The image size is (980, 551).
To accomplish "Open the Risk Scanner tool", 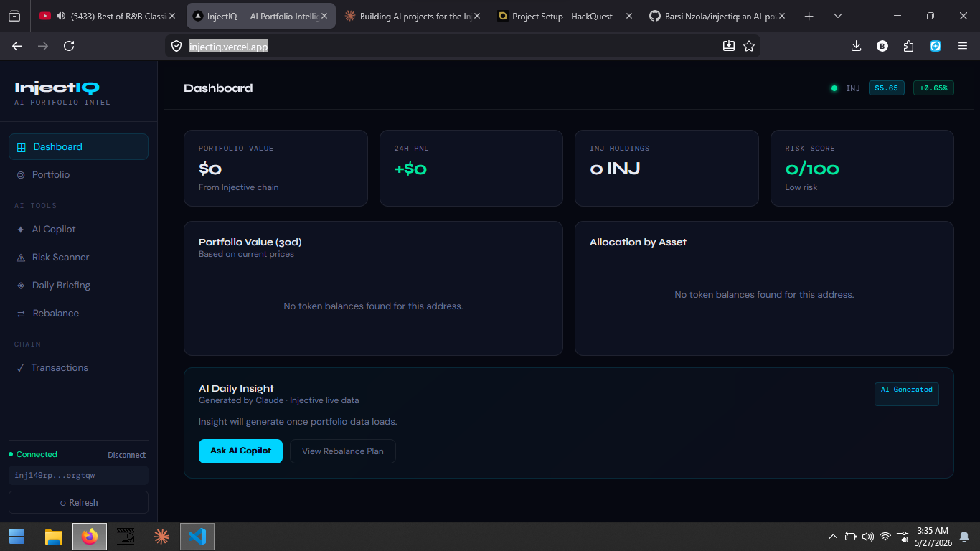I will point(78,257).
